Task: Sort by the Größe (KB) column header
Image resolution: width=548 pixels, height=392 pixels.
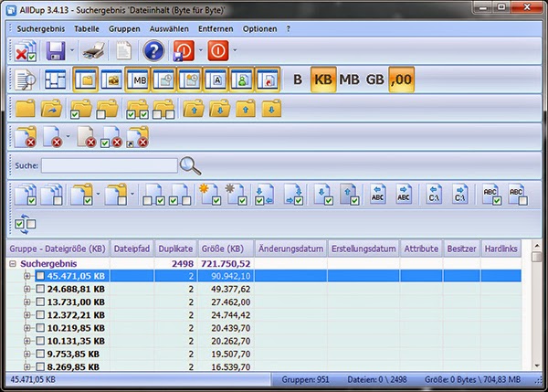Action: tap(226, 249)
